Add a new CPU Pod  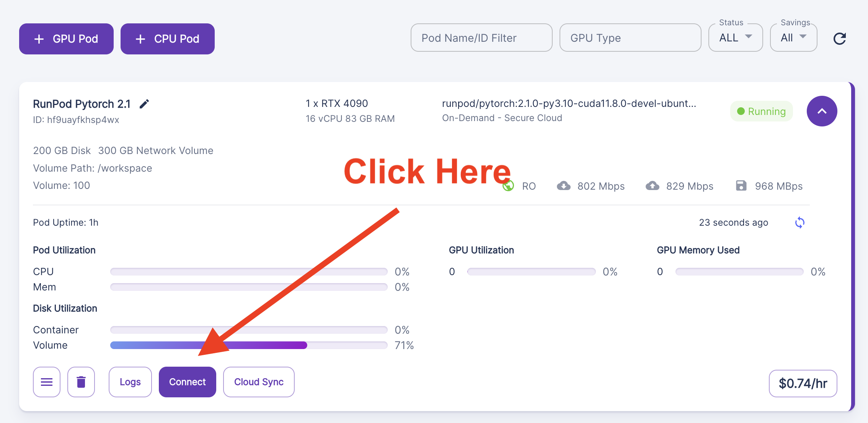tap(168, 39)
